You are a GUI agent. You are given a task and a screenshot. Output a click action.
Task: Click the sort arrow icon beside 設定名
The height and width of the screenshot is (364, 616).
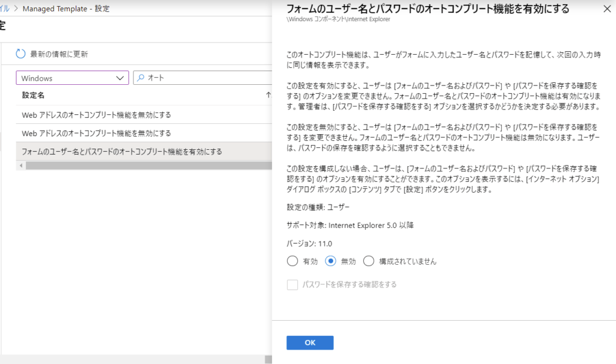tap(268, 94)
